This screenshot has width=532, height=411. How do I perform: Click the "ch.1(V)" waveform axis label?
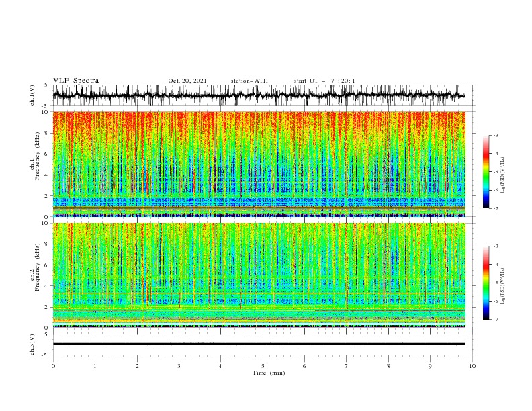tap(32, 95)
